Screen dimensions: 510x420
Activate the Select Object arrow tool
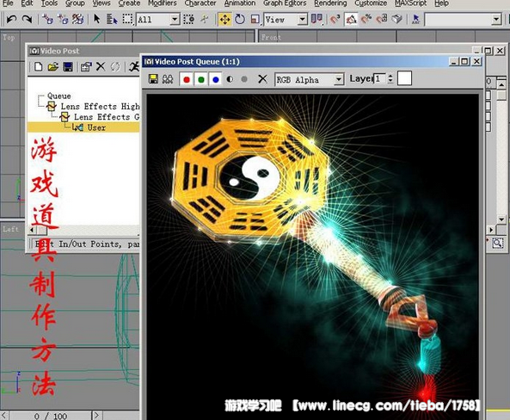[96, 19]
